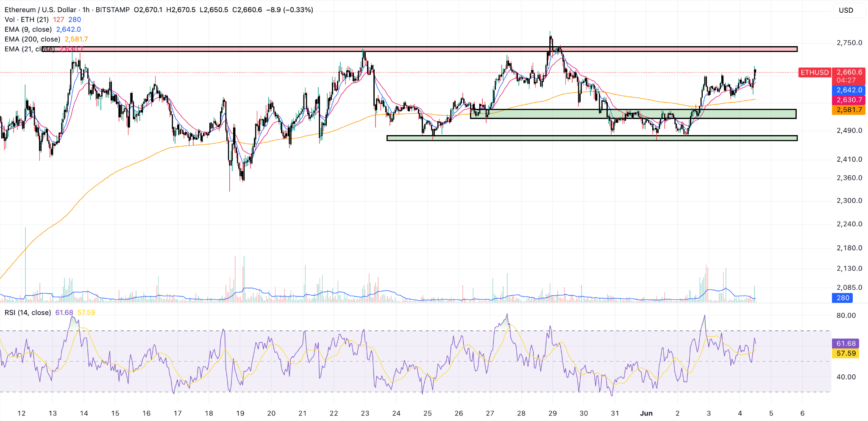868x421 pixels.
Task: Click the 2,642.0 value beside EMA (9, close)
Action: coord(69,29)
